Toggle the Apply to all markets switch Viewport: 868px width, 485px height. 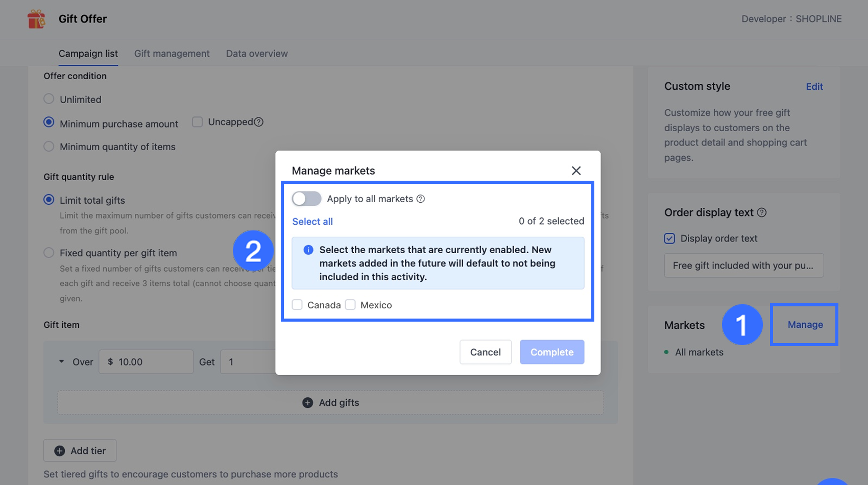coord(306,199)
